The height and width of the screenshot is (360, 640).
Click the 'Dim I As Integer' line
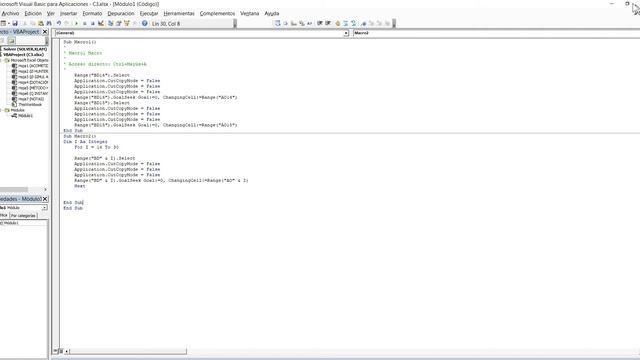(85, 142)
